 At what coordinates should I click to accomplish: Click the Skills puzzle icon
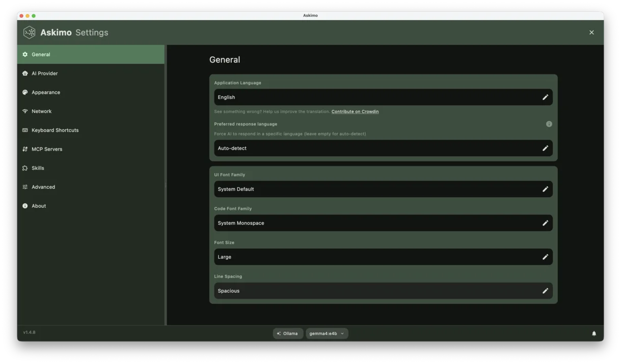point(25,168)
